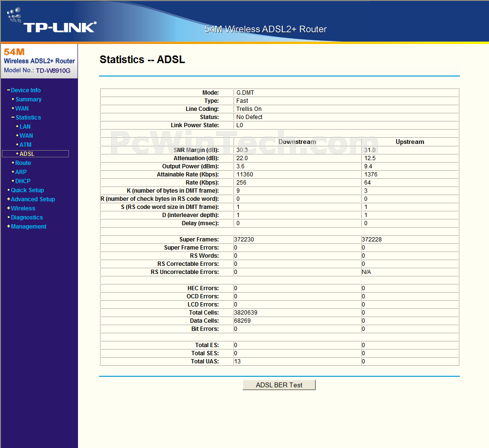This screenshot has width=489, height=448.
Task: Select the Data Cells value "68269"
Action: point(242,320)
